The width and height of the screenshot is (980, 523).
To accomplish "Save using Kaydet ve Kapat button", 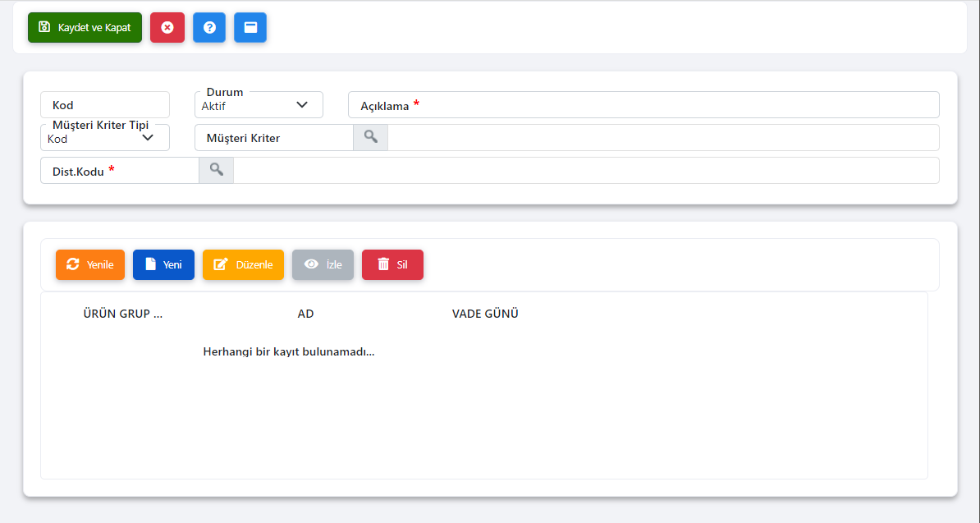I will pos(85,27).
